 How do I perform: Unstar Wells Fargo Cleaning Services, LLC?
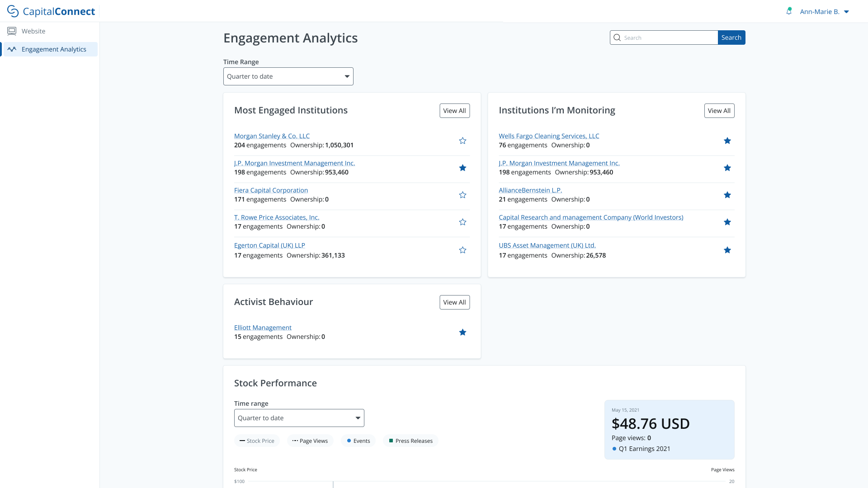[727, 141]
